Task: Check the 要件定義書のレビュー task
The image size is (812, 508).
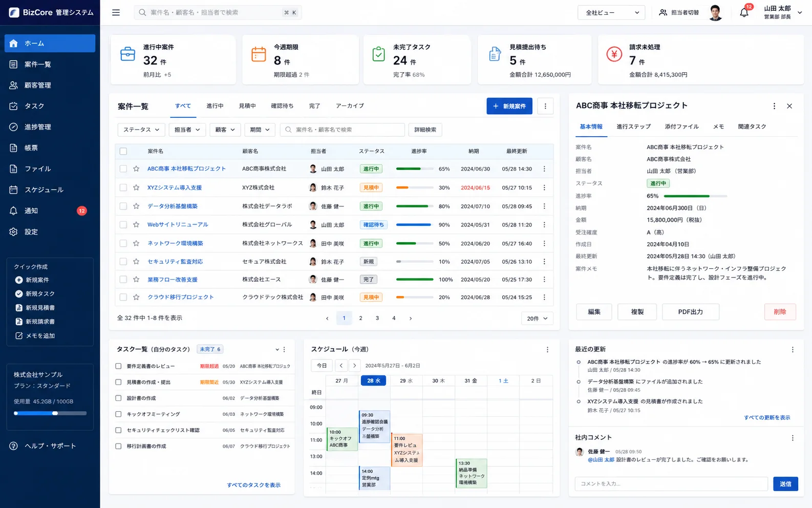Action: click(x=118, y=366)
